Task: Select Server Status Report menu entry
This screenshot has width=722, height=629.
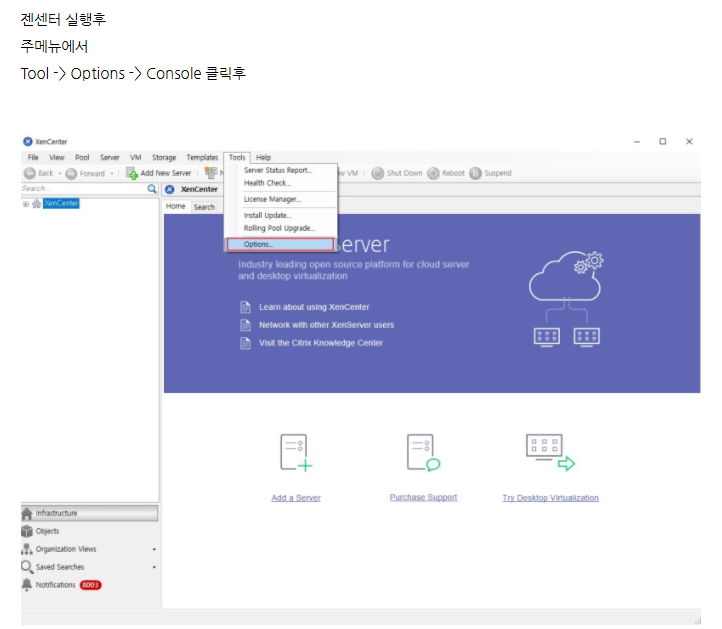Action: click(x=281, y=170)
